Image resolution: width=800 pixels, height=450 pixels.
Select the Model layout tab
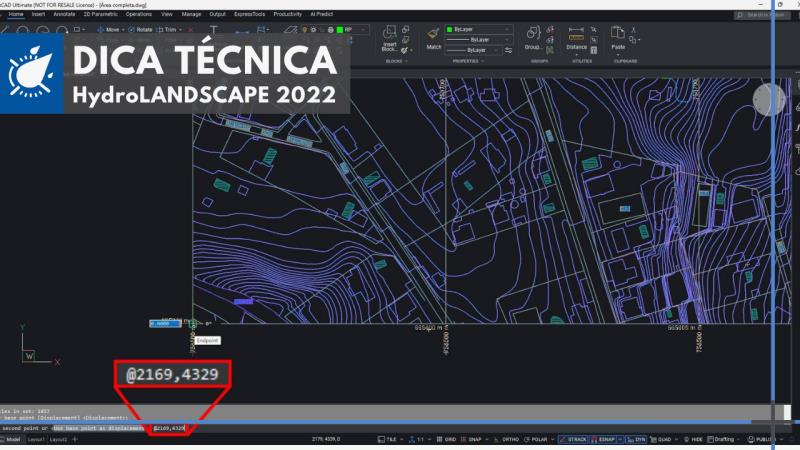[x=11, y=439]
